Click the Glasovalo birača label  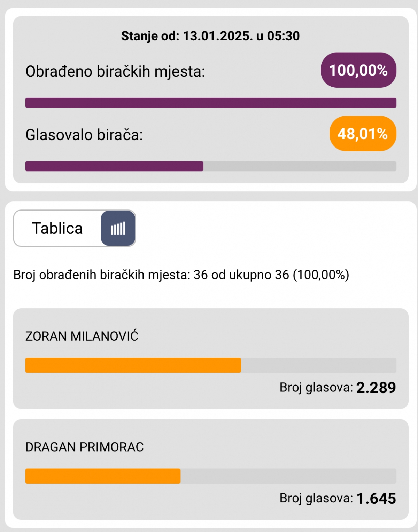[84, 135]
